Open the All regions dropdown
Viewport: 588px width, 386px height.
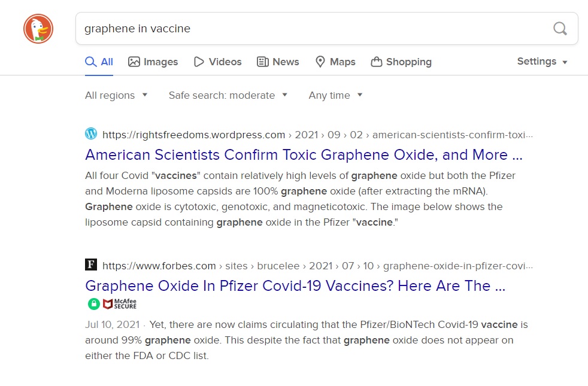(x=116, y=95)
